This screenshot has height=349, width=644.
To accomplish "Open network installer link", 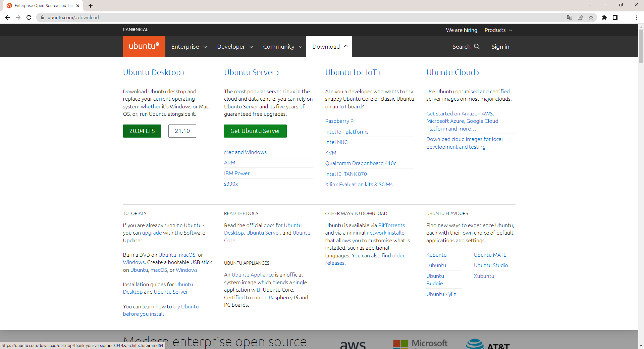I will coord(386,233).
